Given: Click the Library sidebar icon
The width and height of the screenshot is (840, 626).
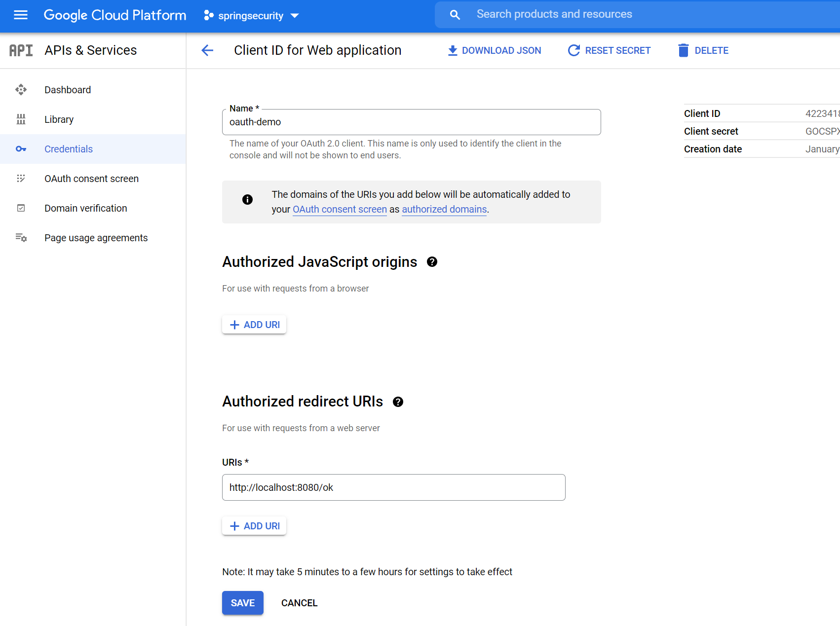Looking at the screenshot, I should click(x=21, y=119).
